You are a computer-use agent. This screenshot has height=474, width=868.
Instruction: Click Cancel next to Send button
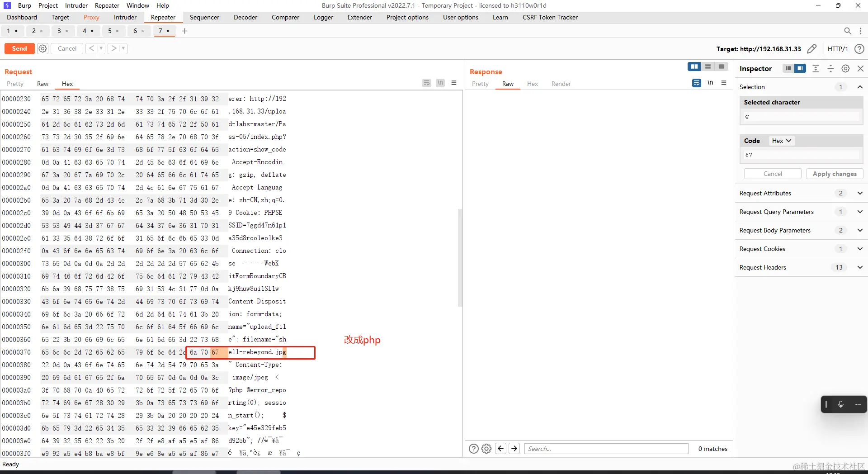67,48
